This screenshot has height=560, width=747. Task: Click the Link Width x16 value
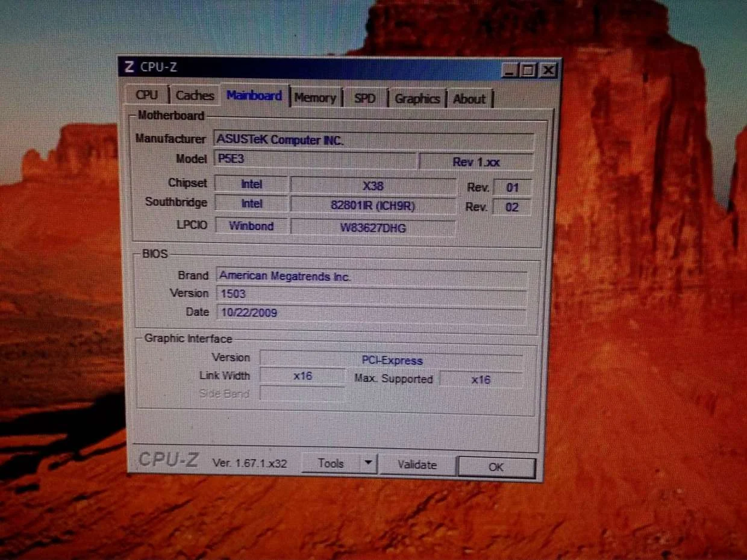pos(302,376)
